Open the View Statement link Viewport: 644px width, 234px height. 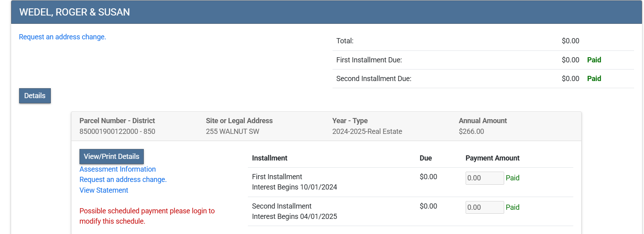tap(104, 190)
